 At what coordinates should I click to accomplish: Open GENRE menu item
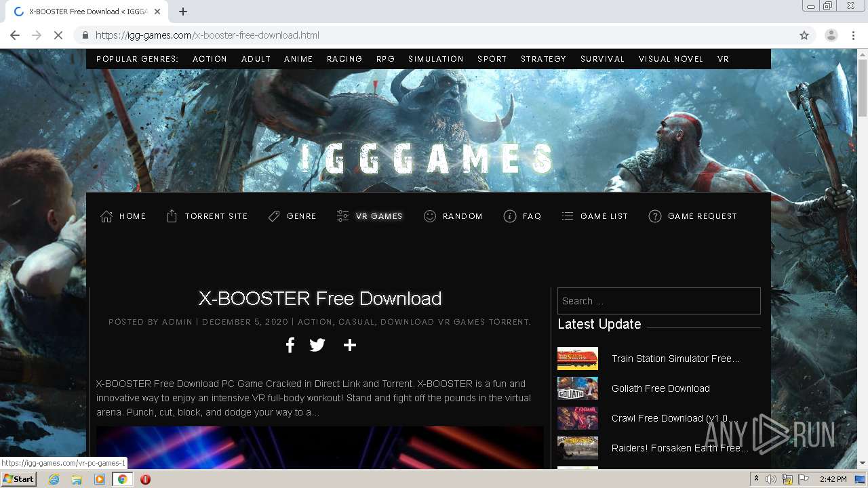pyautogui.click(x=292, y=216)
